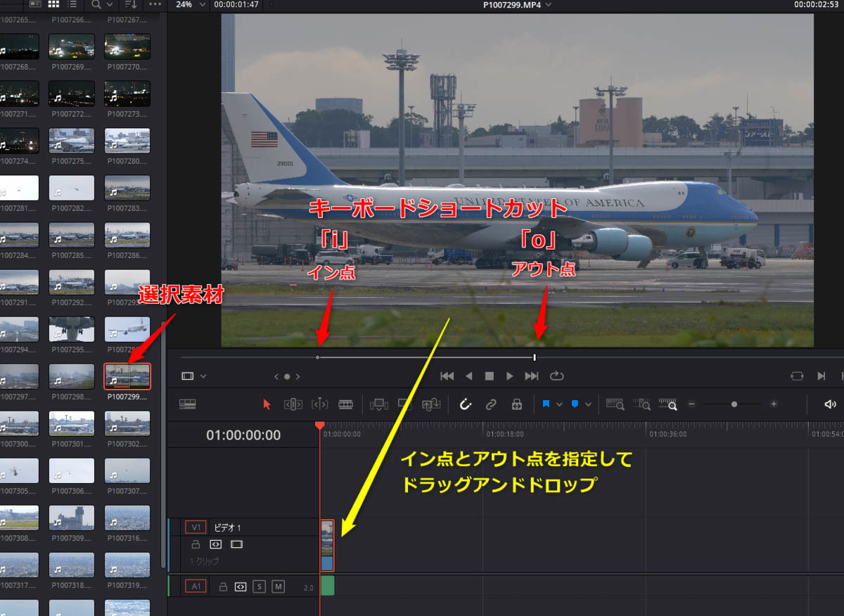The image size is (844, 616).
Task: Select the P1007299 thumbnail in media pool
Action: pos(127,376)
